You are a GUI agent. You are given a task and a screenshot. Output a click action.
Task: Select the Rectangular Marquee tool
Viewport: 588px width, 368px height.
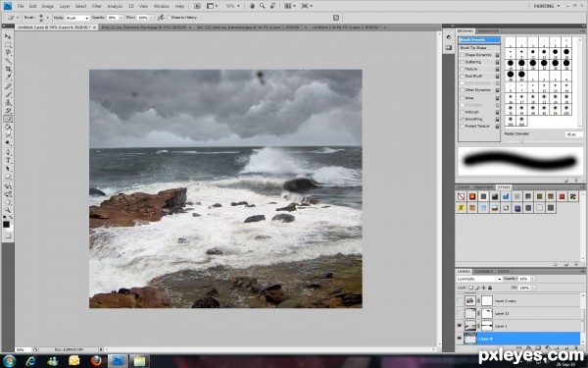point(8,45)
